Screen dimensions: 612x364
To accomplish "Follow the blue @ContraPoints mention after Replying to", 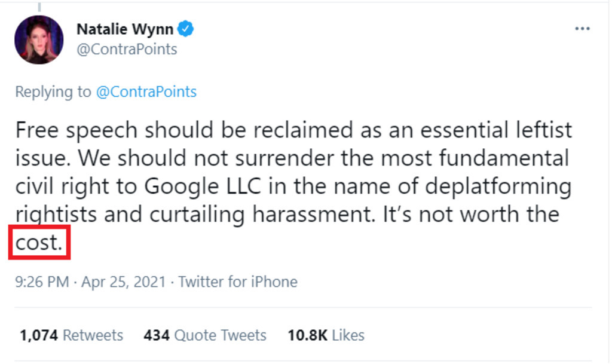I will [x=146, y=91].
